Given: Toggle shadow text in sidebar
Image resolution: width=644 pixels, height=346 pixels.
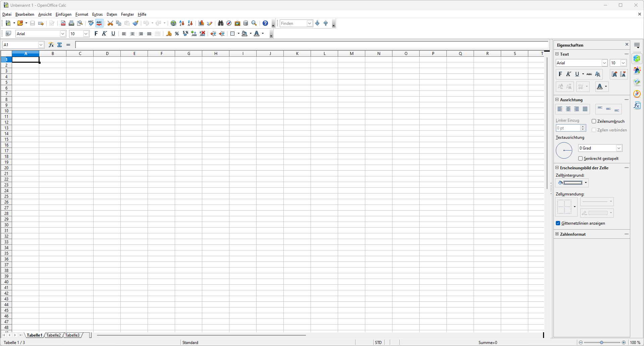Looking at the screenshot, I should [x=598, y=74].
